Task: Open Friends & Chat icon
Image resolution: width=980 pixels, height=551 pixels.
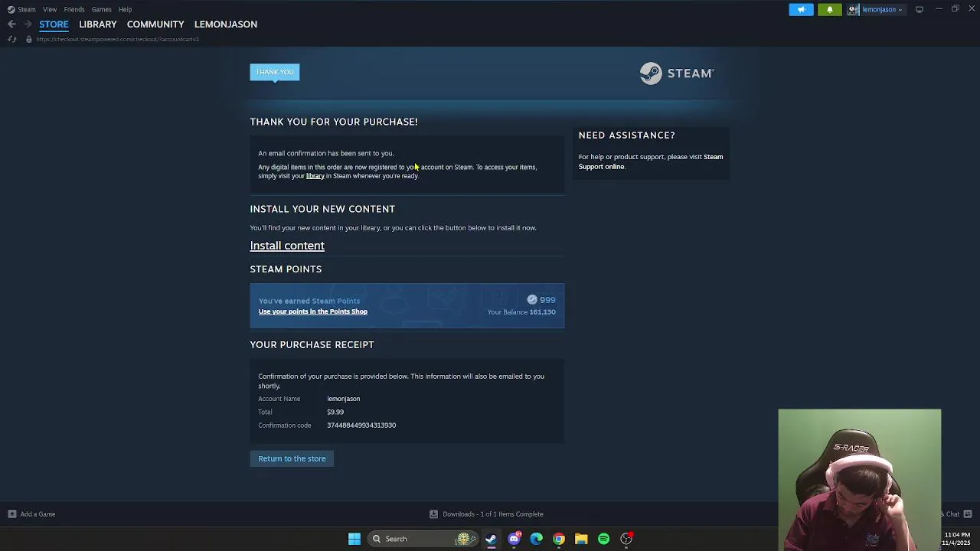Action: pos(968,514)
